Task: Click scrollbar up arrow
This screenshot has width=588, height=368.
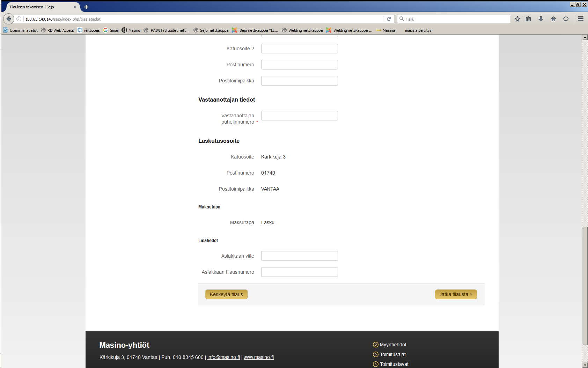Action: (585, 37)
